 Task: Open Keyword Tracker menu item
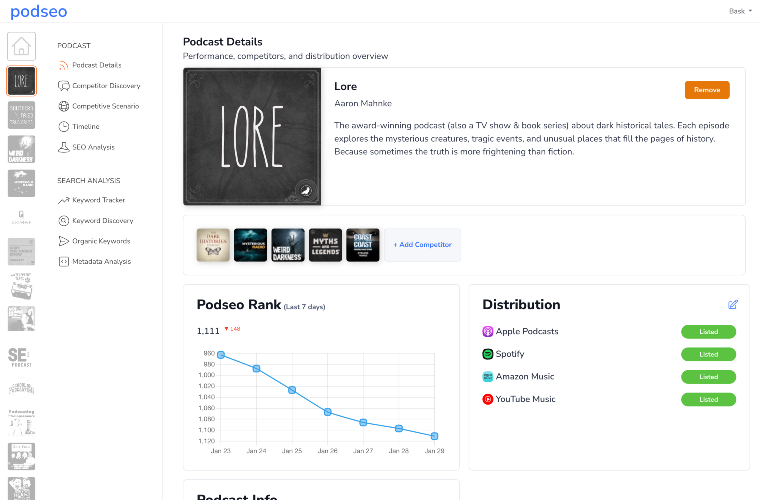pyautogui.click(x=98, y=200)
